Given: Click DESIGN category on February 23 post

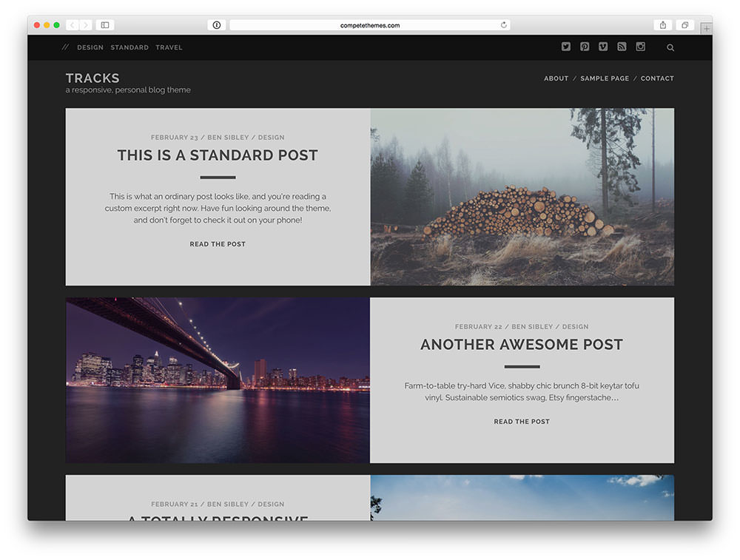Looking at the screenshot, I should coord(271,138).
